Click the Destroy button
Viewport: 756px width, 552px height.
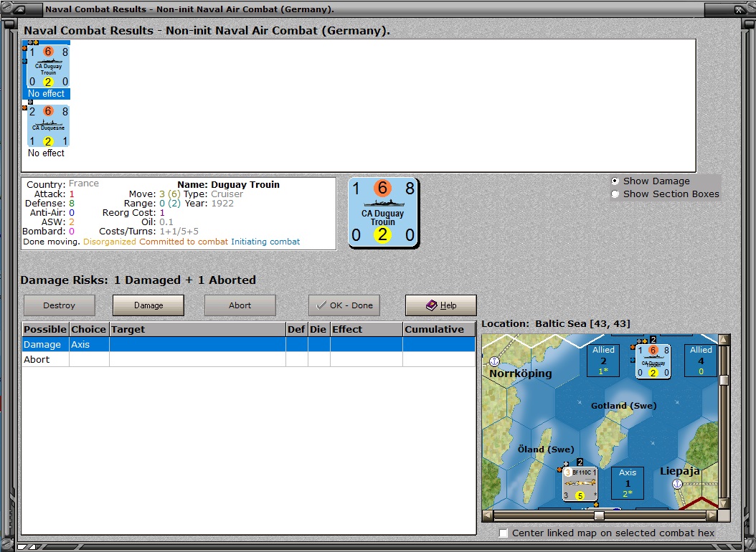coord(60,305)
